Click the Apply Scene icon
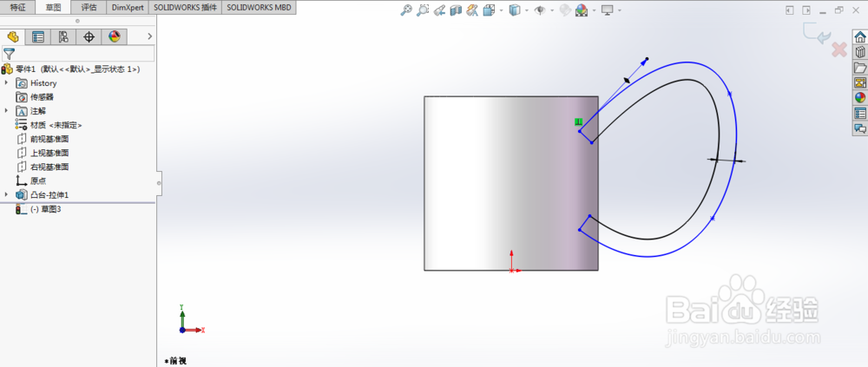 (x=582, y=10)
